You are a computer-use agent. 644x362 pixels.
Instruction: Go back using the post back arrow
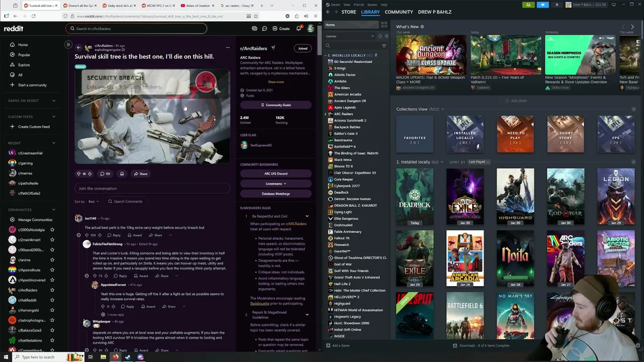(x=78, y=48)
